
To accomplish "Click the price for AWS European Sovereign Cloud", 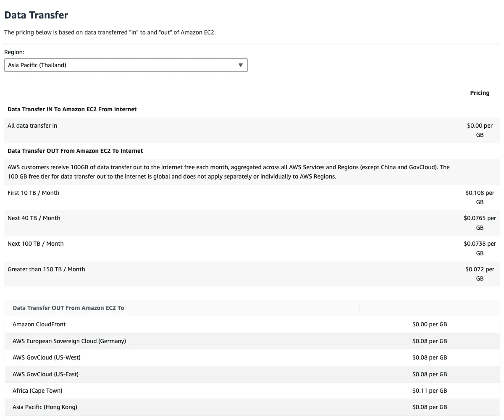I will click(x=430, y=341).
